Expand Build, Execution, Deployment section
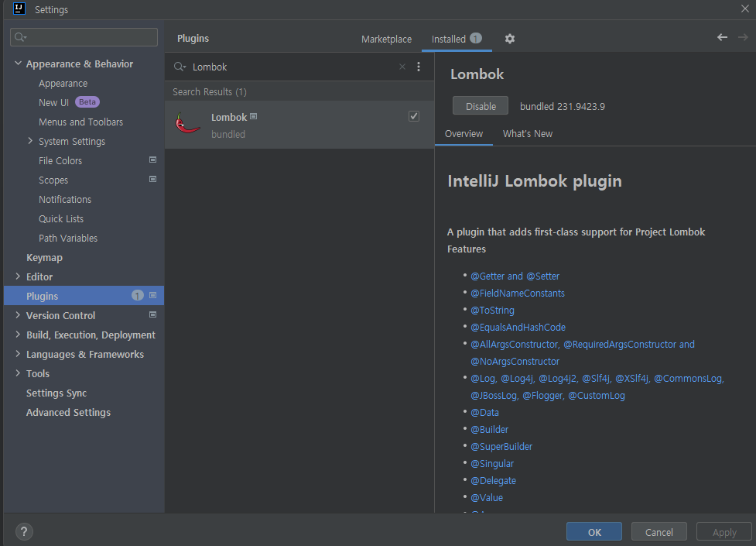Viewport: 756px width, 546px height. pos(18,334)
